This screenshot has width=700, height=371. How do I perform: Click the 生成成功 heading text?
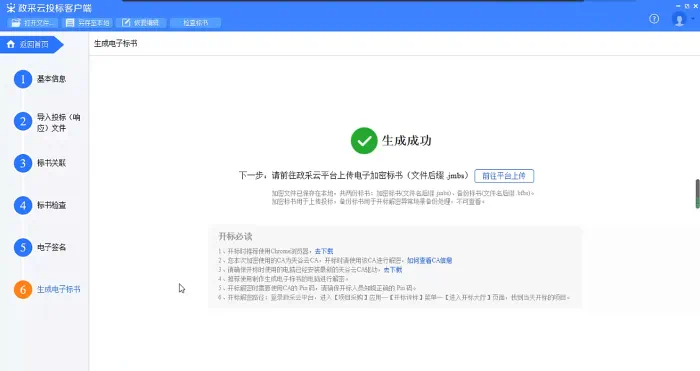(x=406, y=141)
